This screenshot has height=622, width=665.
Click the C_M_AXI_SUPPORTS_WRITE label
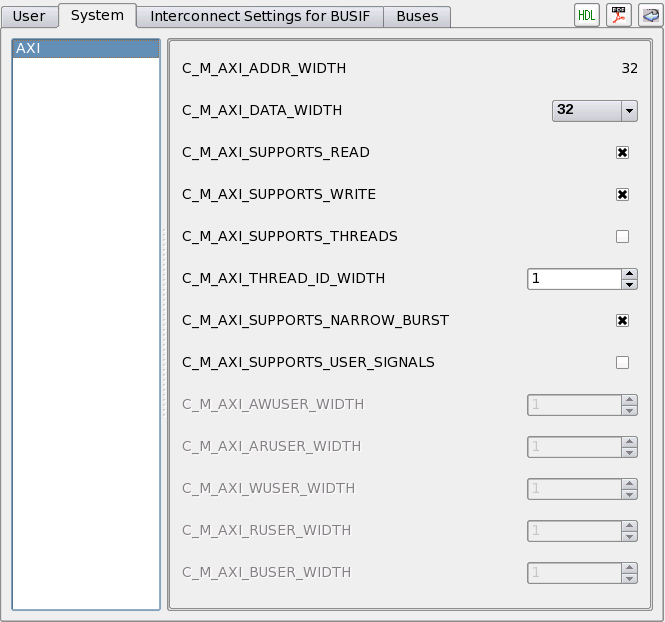point(279,194)
